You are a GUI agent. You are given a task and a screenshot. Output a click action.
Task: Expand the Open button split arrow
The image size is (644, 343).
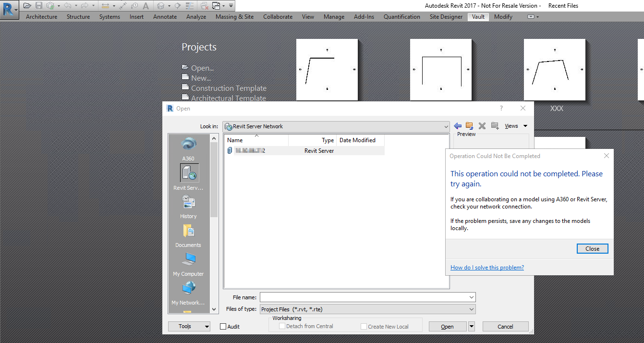471,326
